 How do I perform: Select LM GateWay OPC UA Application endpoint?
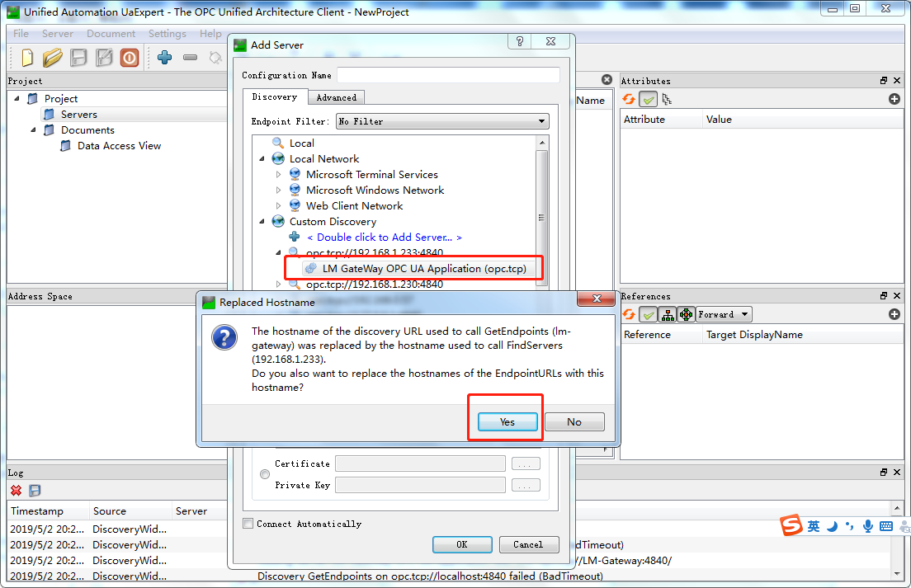click(x=424, y=268)
